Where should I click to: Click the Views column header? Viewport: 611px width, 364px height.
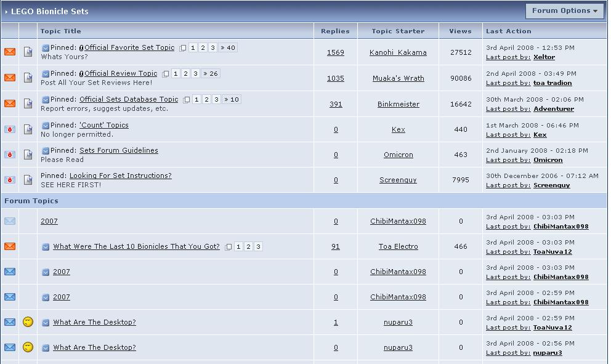tap(460, 31)
